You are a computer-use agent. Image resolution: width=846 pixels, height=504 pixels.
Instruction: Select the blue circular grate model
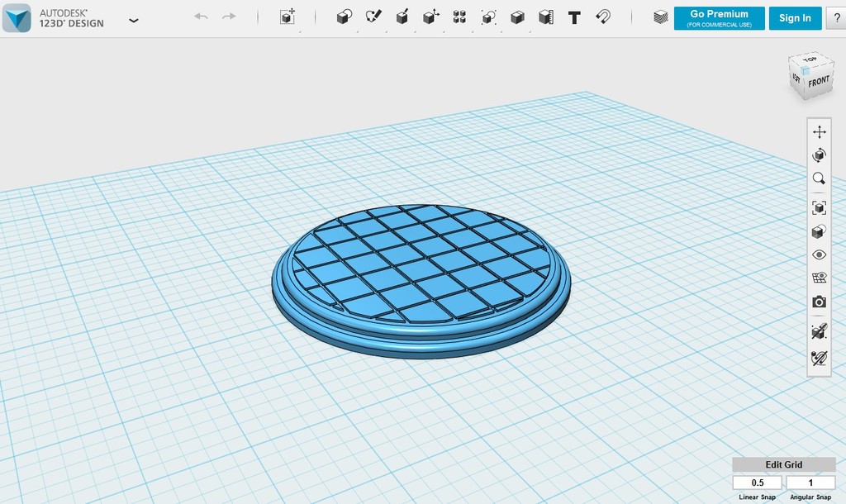[421, 281]
